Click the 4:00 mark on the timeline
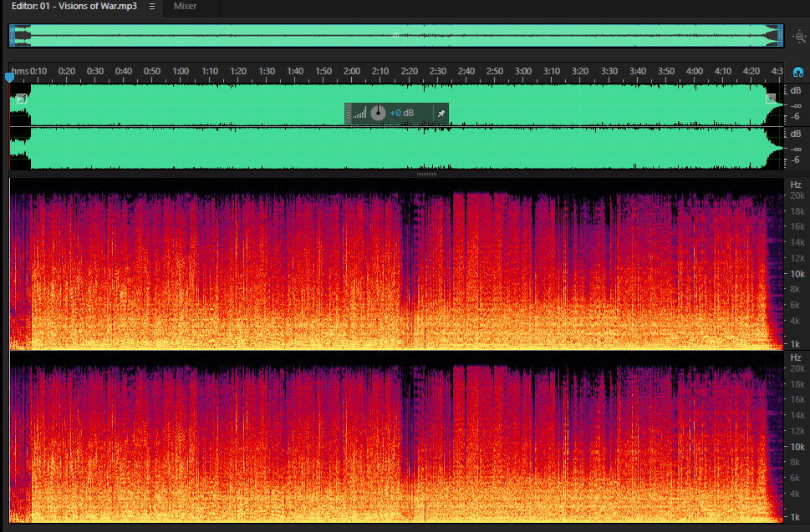The image size is (810, 532). click(x=695, y=71)
